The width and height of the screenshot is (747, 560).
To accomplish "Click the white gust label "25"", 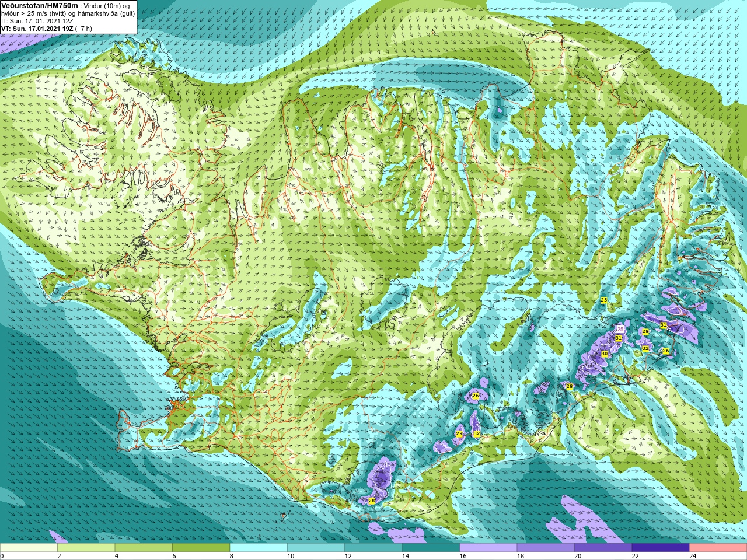I will click(620, 330).
